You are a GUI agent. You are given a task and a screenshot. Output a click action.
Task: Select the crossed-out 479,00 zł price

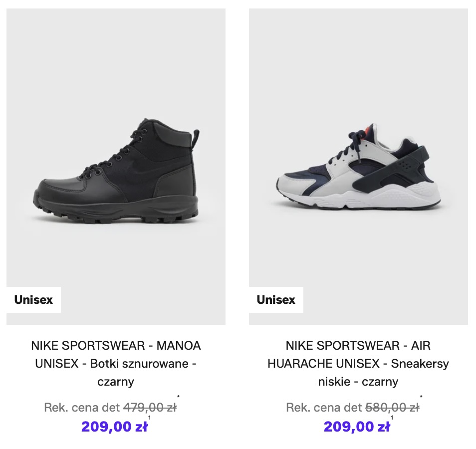pos(149,408)
